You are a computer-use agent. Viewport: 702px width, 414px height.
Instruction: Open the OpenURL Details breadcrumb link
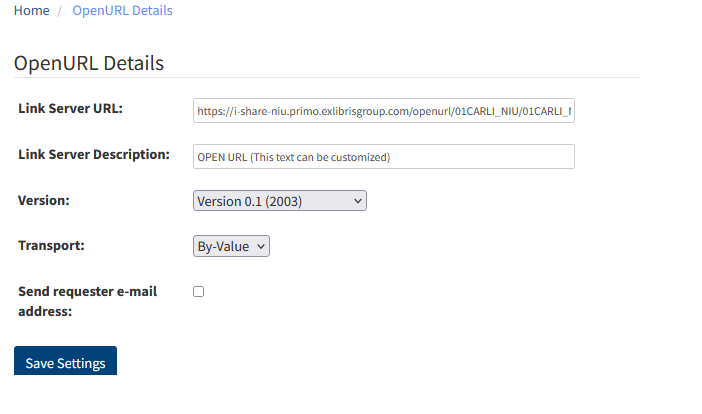click(122, 10)
